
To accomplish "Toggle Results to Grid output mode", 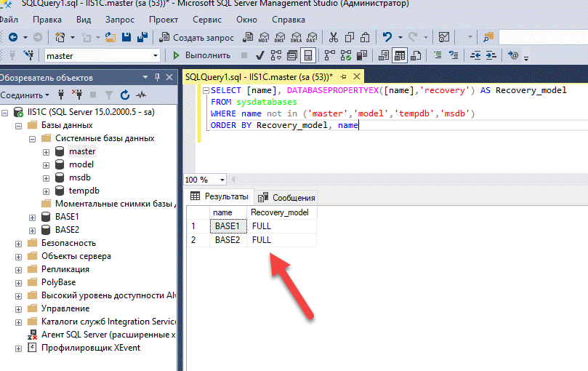I will point(400,55).
